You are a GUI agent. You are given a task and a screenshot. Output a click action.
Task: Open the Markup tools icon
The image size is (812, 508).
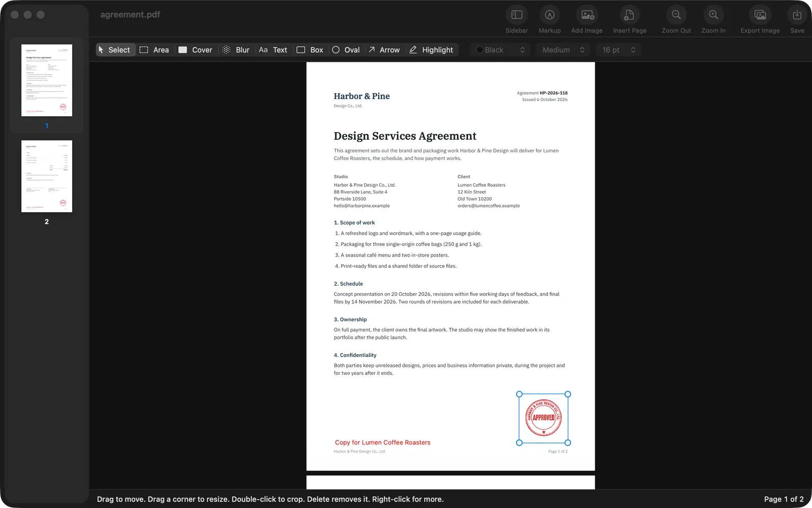(x=550, y=15)
